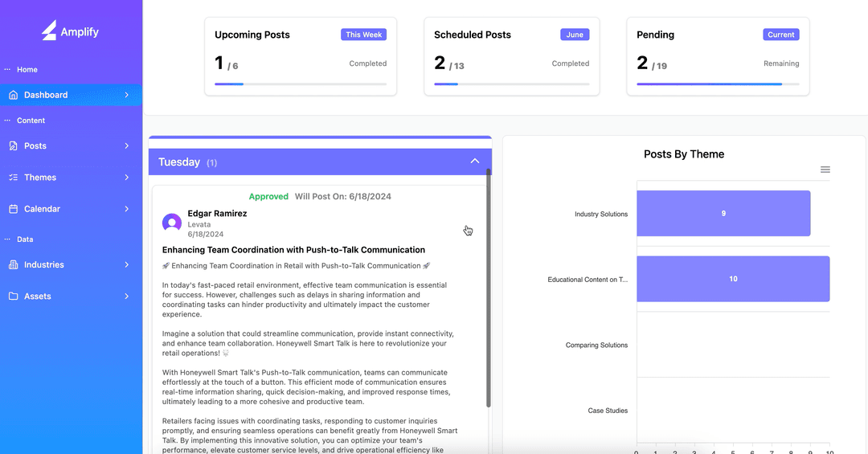Click the Content section label in sidebar

tap(31, 121)
